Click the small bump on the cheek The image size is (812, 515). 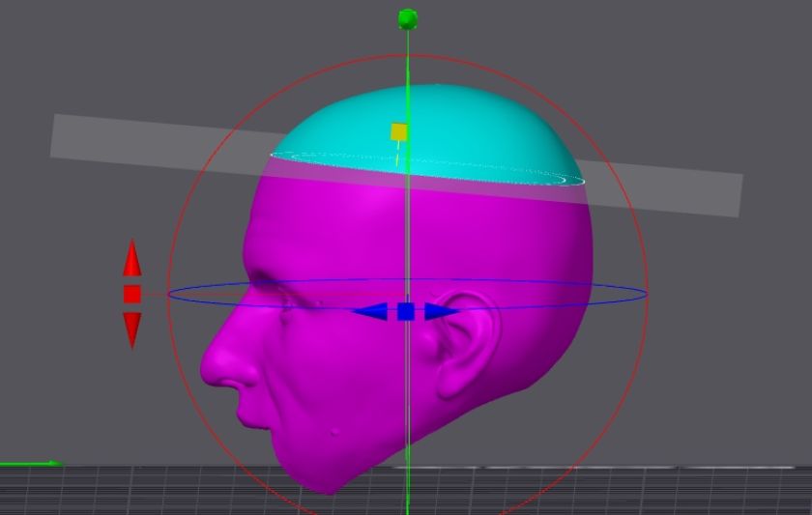(x=334, y=432)
